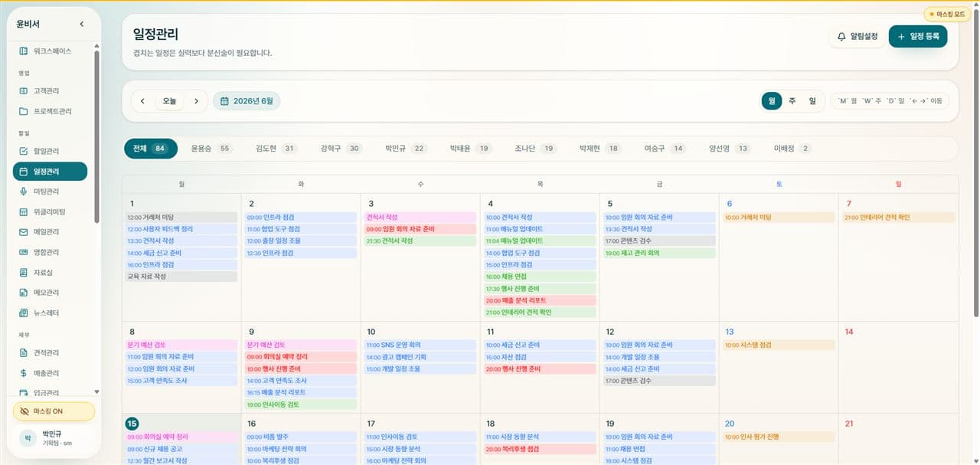This screenshot has width=980, height=465.
Task: Switch calendar to 주 view
Action: tap(792, 100)
